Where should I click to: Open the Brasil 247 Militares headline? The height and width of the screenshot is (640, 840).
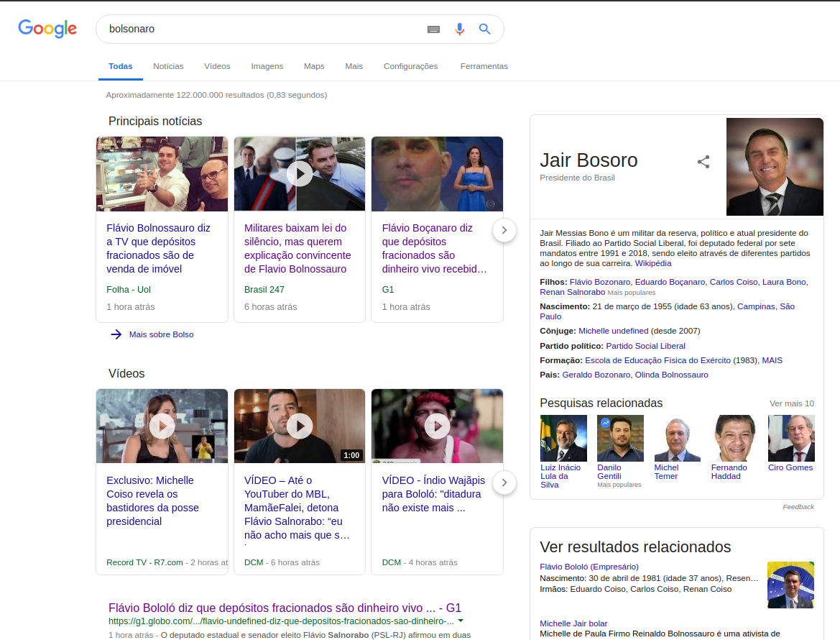coord(297,248)
